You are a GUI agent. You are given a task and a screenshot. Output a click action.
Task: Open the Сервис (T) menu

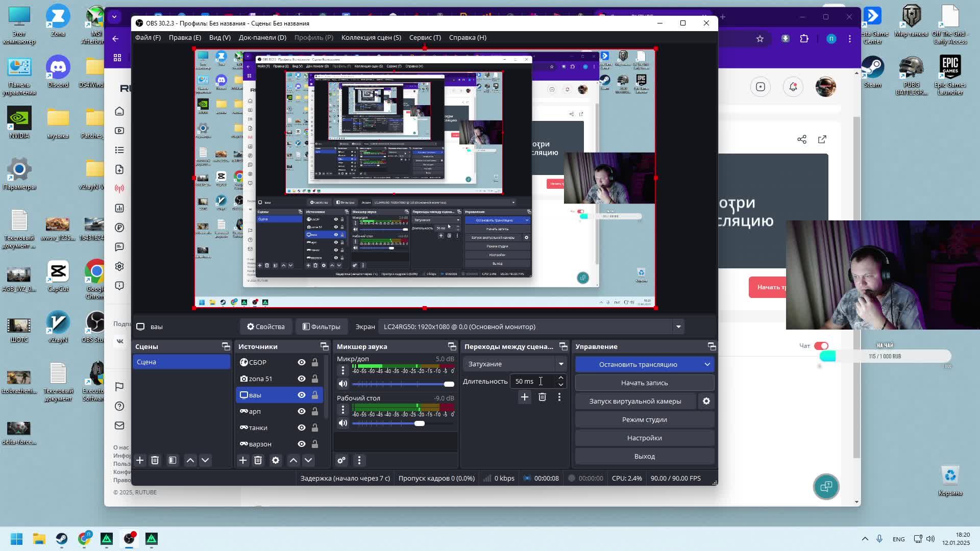425,37
